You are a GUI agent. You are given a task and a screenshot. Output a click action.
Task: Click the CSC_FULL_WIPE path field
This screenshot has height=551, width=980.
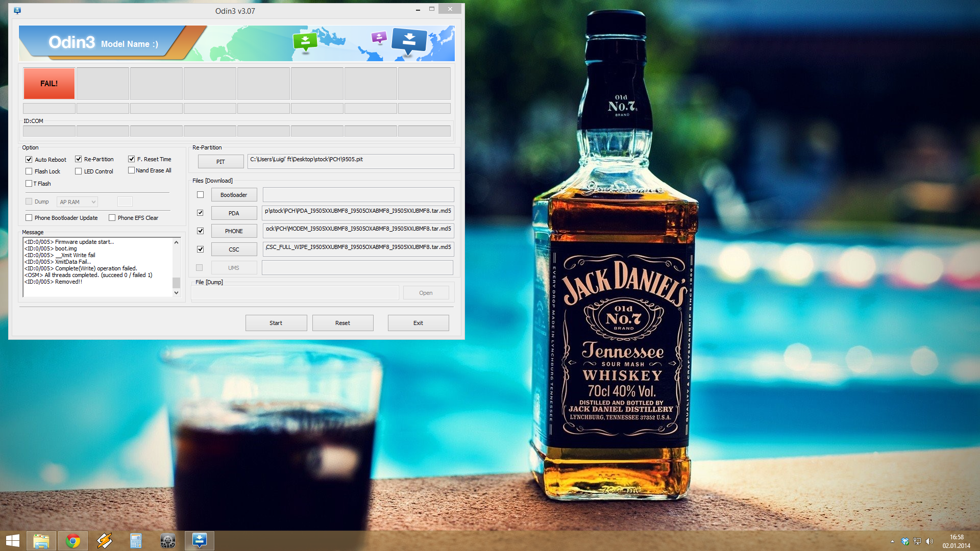click(358, 249)
